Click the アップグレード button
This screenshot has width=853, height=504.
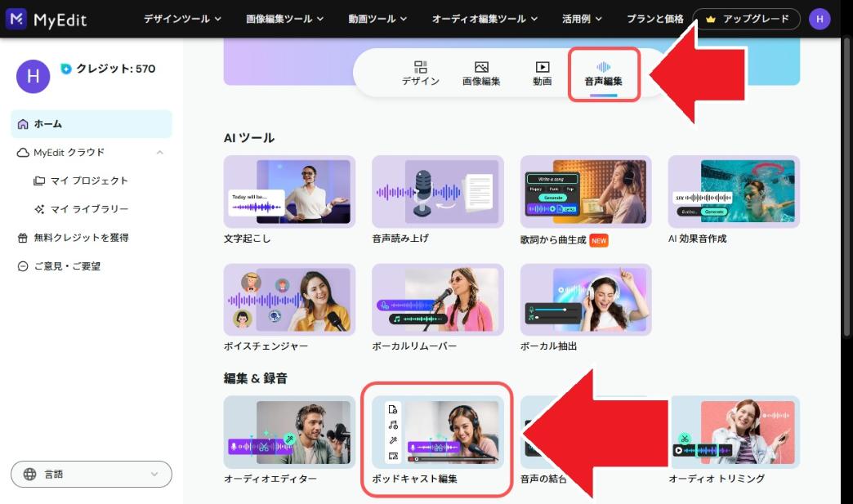[746, 18]
